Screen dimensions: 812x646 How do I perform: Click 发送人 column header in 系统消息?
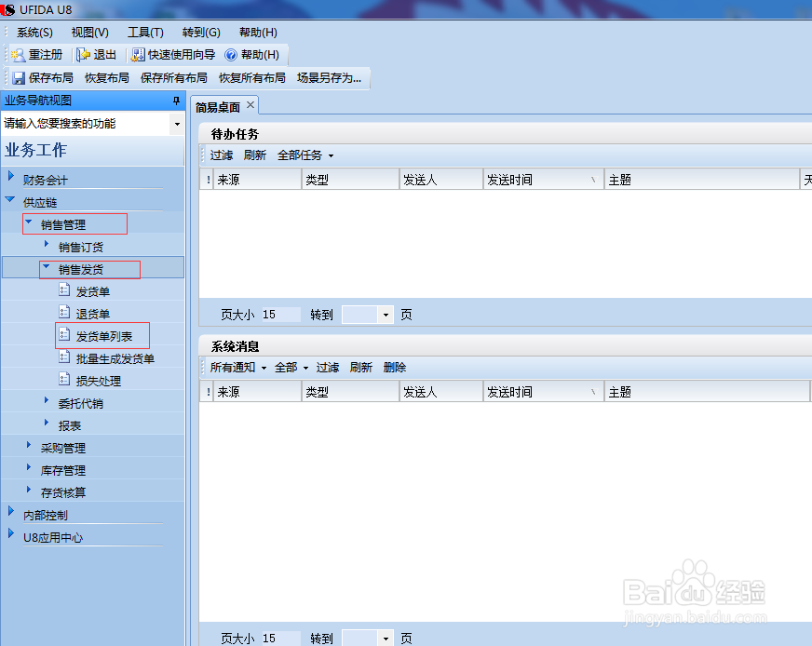point(441,392)
